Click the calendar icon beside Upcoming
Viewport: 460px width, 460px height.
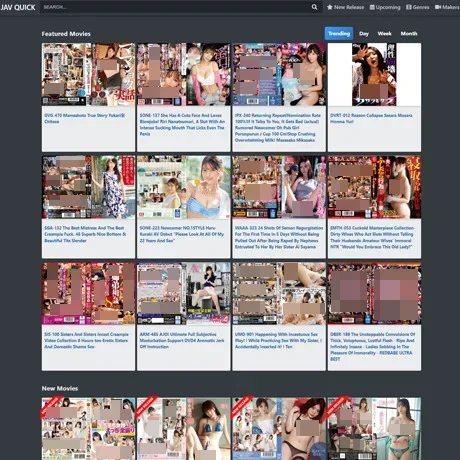coord(372,7)
